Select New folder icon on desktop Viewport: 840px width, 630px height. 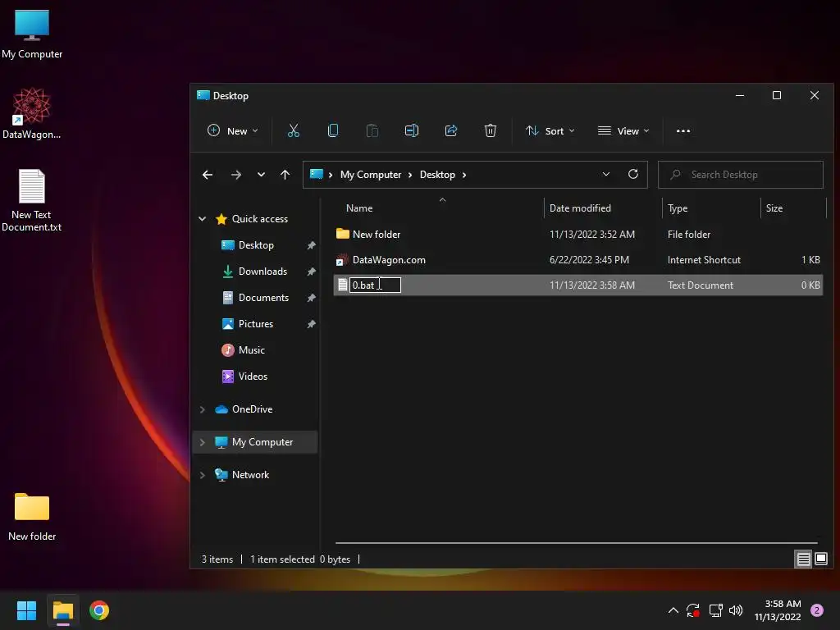pyautogui.click(x=32, y=517)
